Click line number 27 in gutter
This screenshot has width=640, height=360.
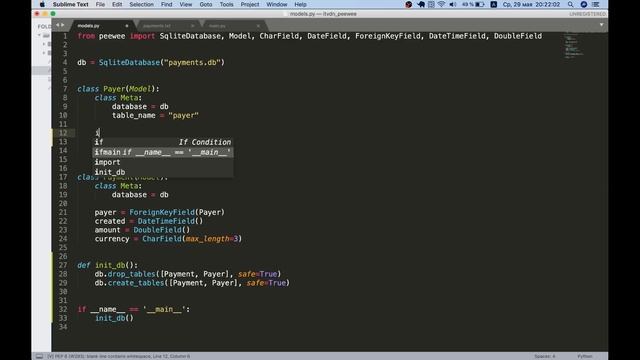click(x=62, y=265)
